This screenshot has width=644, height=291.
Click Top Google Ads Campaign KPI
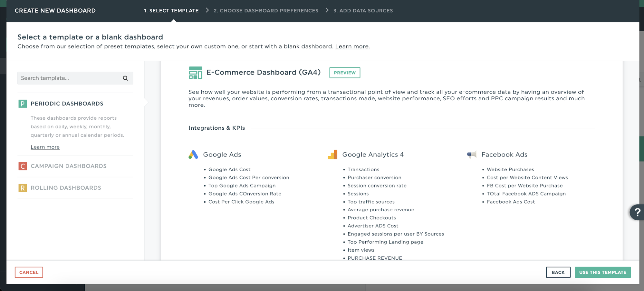pyautogui.click(x=242, y=186)
